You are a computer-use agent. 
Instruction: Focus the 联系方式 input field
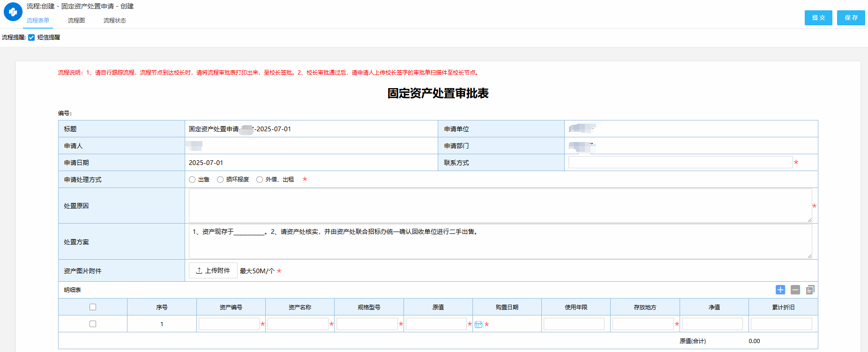[x=680, y=162]
